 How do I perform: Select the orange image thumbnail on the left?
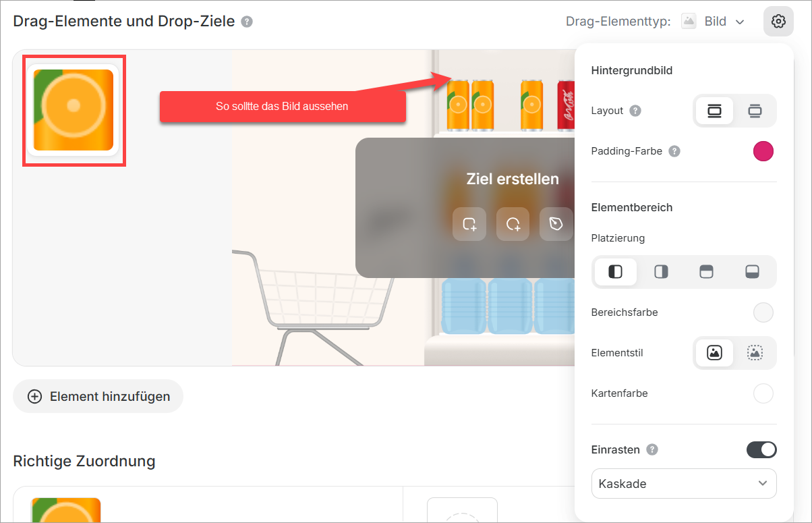click(x=74, y=110)
